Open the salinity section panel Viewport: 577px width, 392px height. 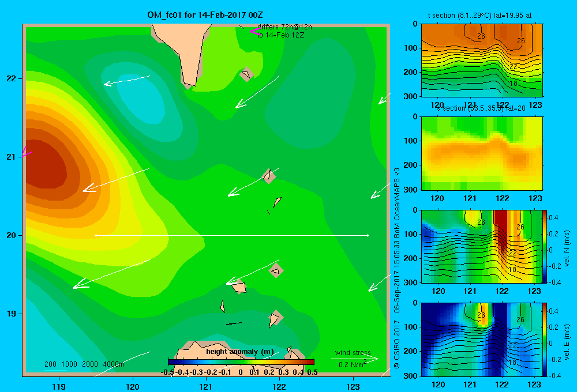coord(482,153)
